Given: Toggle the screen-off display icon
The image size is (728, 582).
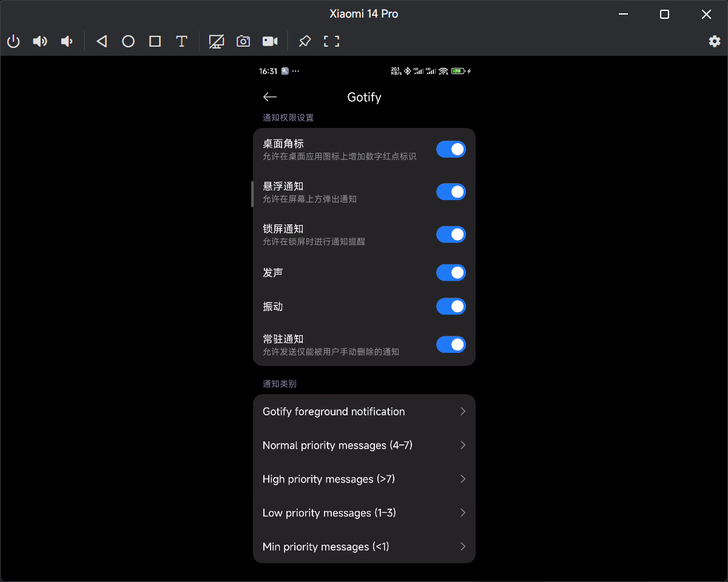Looking at the screenshot, I should (x=217, y=41).
